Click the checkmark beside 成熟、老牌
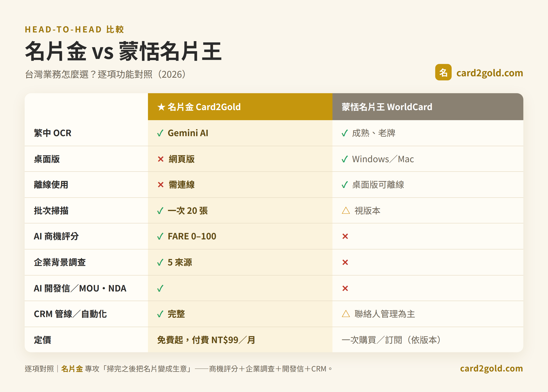The width and height of the screenshot is (548, 392). click(x=345, y=133)
